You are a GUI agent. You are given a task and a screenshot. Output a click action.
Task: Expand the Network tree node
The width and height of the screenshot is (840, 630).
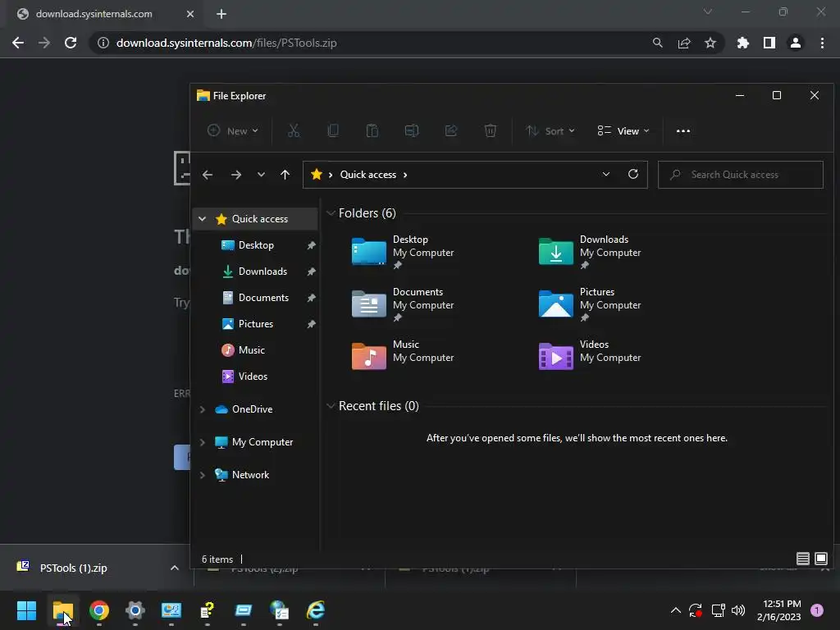[202, 475]
